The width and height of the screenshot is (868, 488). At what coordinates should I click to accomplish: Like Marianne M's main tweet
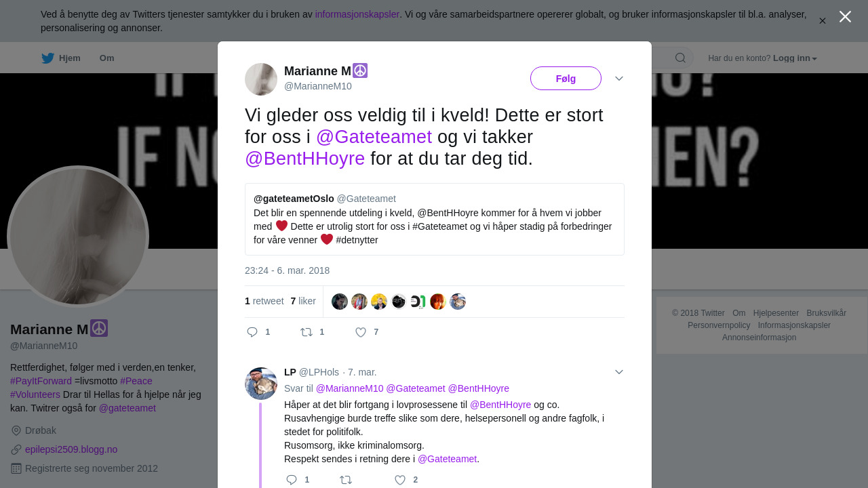[361, 332]
